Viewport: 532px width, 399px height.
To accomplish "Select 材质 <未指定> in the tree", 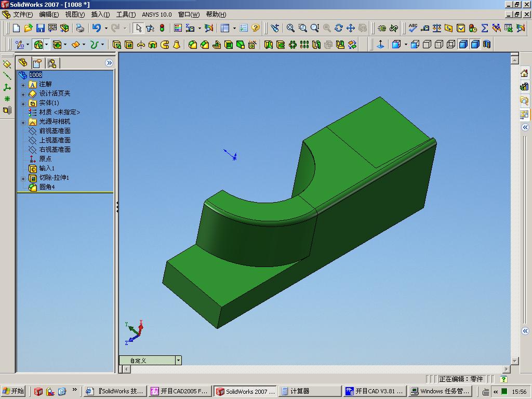I will pos(59,112).
